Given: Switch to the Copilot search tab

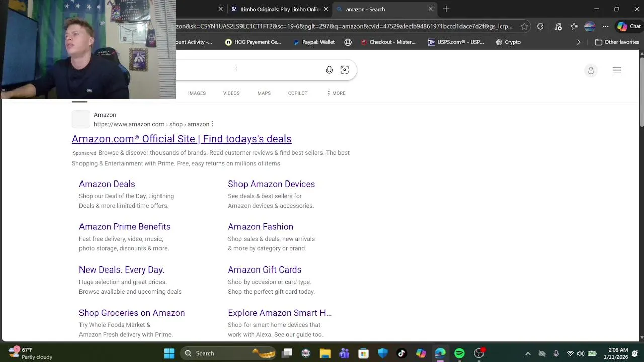Looking at the screenshot, I should click(x=297, y=93).
